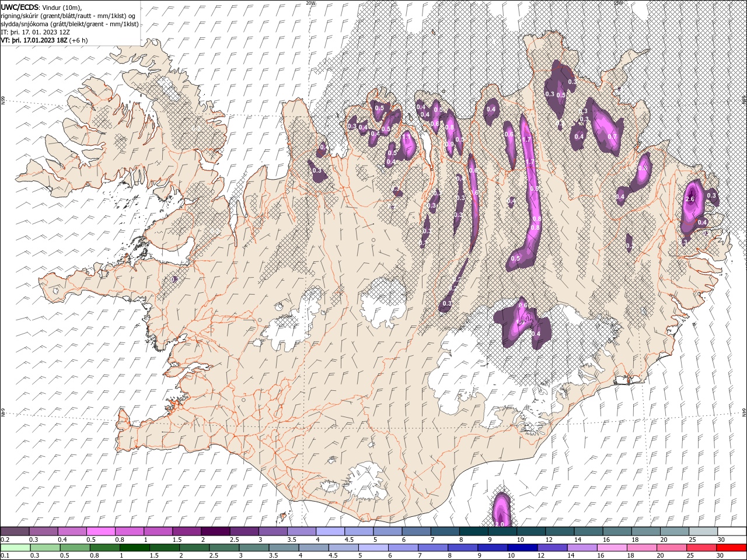The height and width of the screenshot is (560, 747).
Task: Click the pale green 0.1–0.3 rain legend swatch
Action: click(x=16, y=548)
